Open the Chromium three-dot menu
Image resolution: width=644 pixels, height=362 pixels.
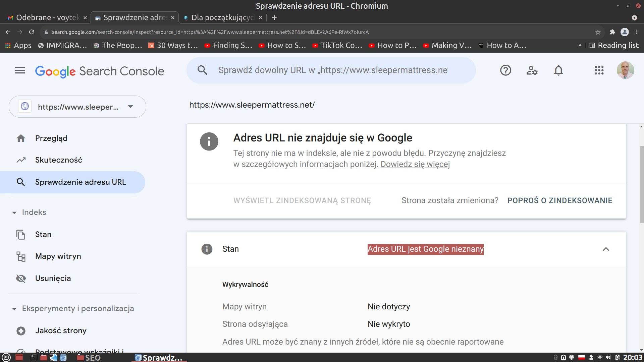tap(636, 32)
